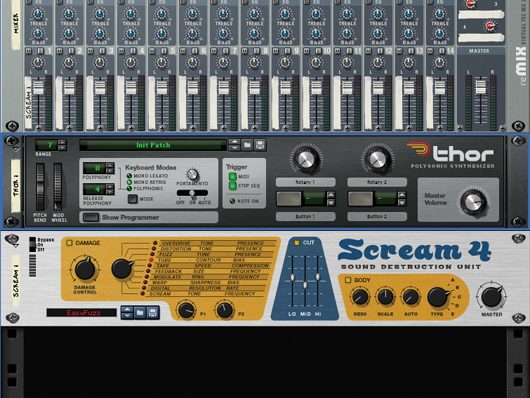Screen dimensions: 530x398
Task: Solo mixer channel 3
Action: click(102, 51)
